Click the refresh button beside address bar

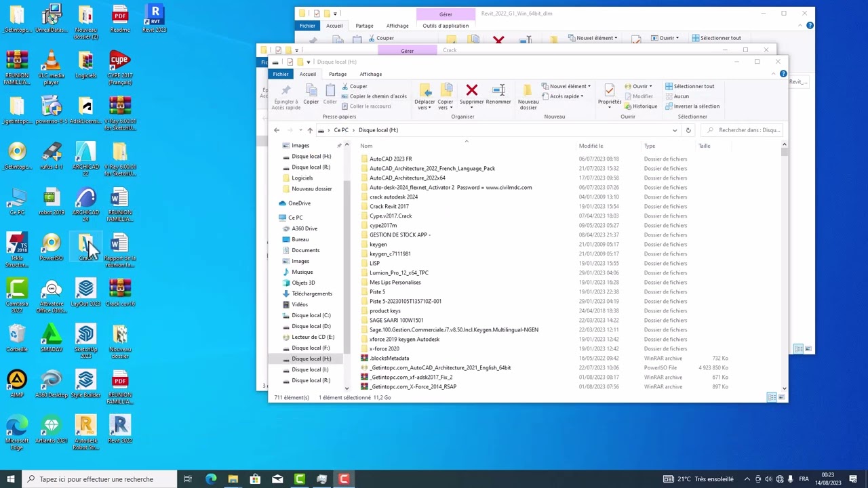tap(688, 130)
